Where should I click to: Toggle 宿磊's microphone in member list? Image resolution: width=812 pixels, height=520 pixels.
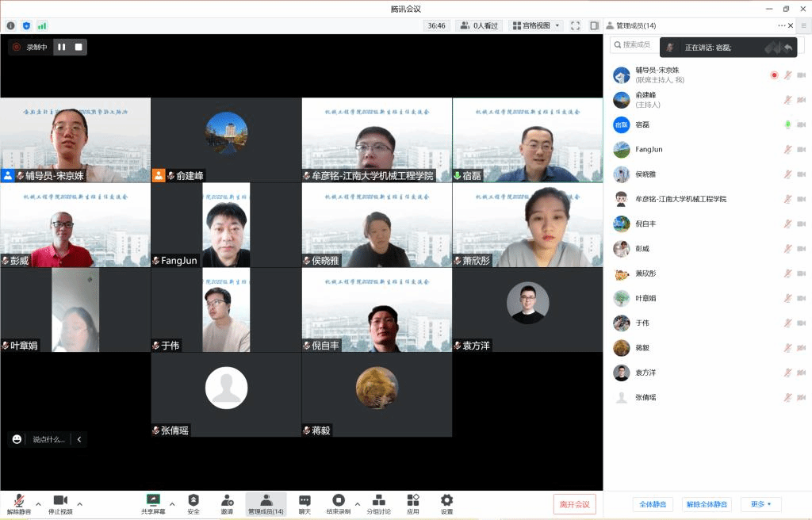click(x=787, y=124)
